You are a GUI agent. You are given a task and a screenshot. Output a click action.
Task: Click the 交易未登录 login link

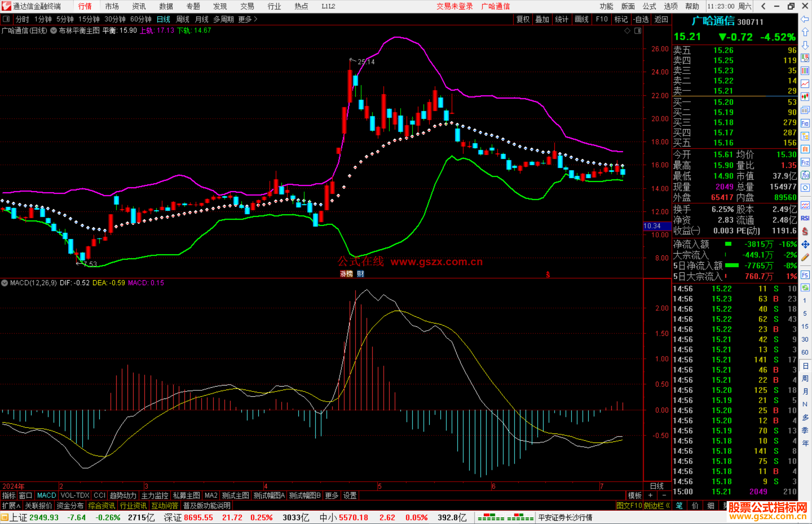pos(454,6)
